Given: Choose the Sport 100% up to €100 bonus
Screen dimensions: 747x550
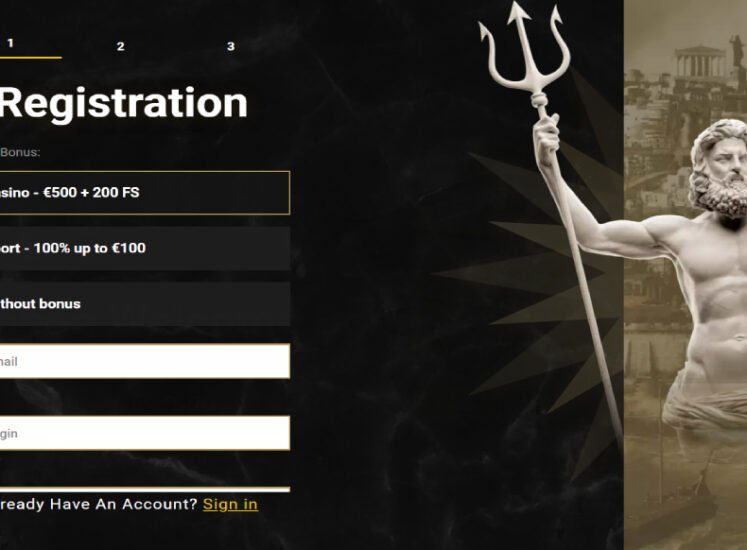Looking at the screenshot, I should (144, 248).
